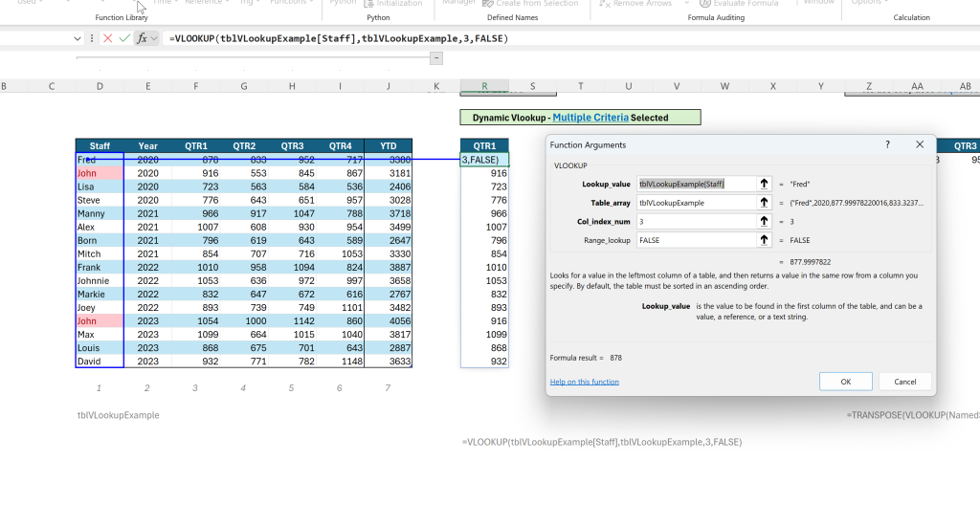Screen dimensions: 980x505
Task: Collapse dialog using Table_array range selector arrow
Action: [764, 203]
